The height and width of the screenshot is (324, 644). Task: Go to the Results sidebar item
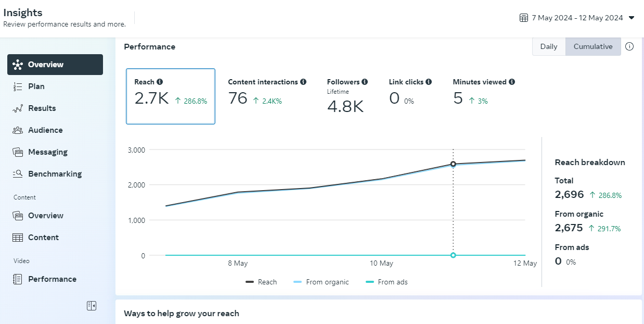[42, 108]
